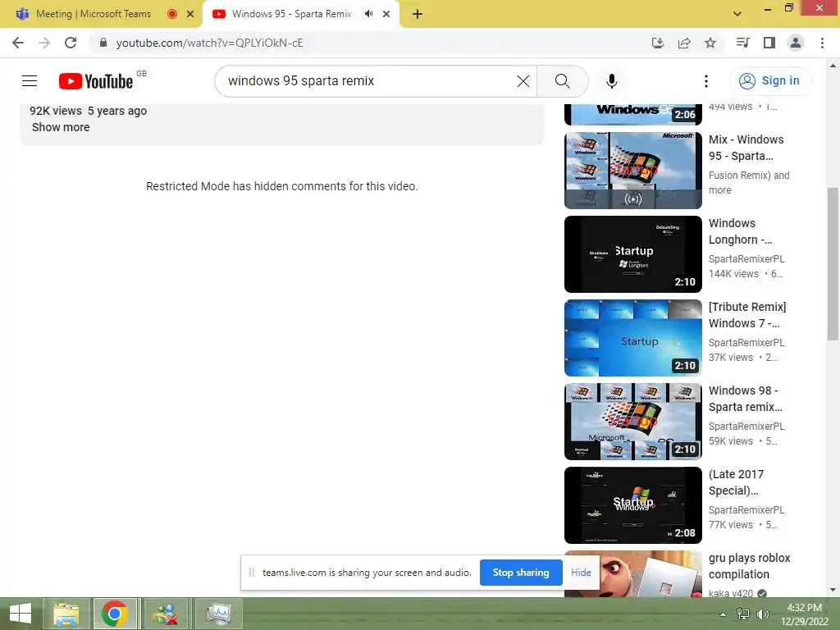
Task: Hide the screen sharing notification bar
Action: (x=581, y=572)
